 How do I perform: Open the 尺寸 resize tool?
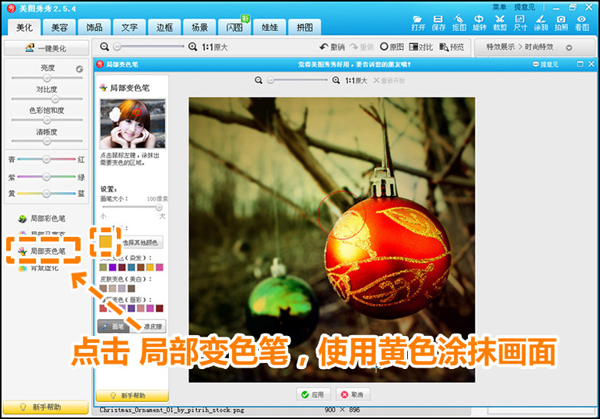point(520,23)
